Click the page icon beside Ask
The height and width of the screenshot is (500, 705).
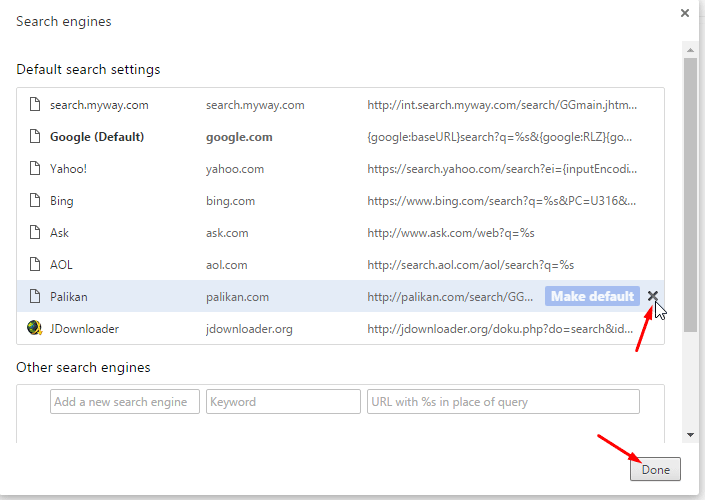point(35,232)
